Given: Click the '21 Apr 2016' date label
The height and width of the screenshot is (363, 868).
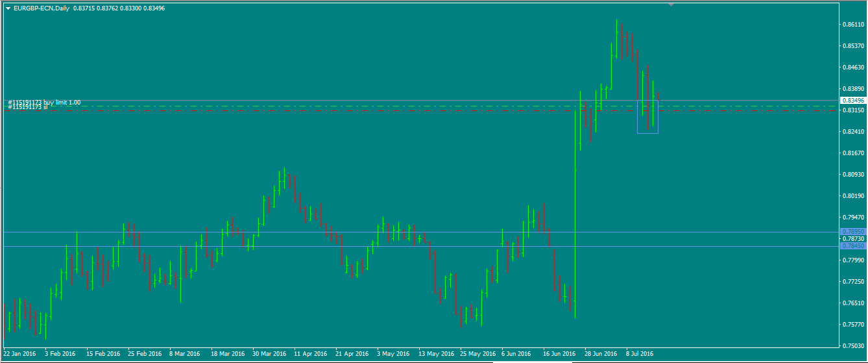Looking at the screenshot, I should pos(352,354).
